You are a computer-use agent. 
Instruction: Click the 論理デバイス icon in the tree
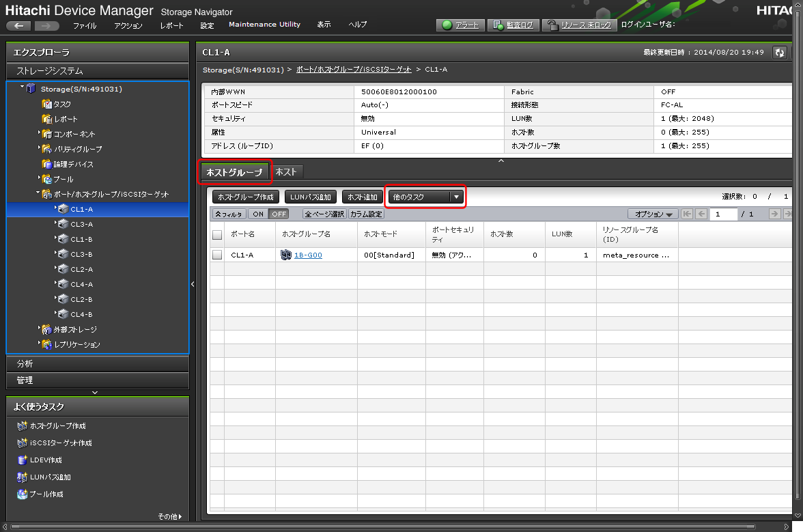(x=46, y=165)
